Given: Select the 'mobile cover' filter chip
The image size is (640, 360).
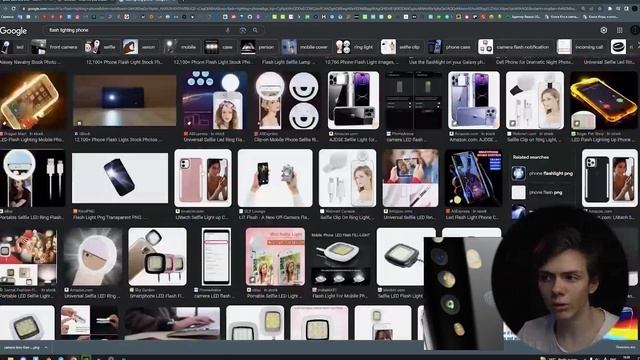Looking at the screenshot, I should [x=305, y=47].
